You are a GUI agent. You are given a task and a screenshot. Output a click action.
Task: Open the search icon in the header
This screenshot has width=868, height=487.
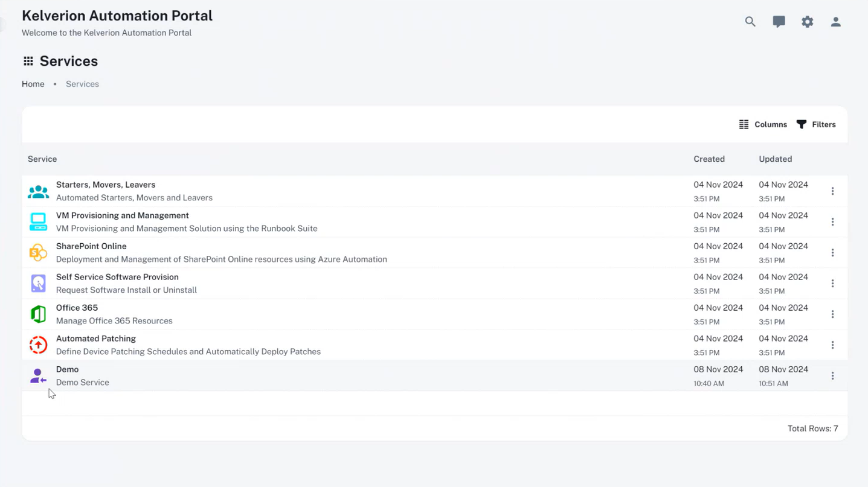click(750, 21)
